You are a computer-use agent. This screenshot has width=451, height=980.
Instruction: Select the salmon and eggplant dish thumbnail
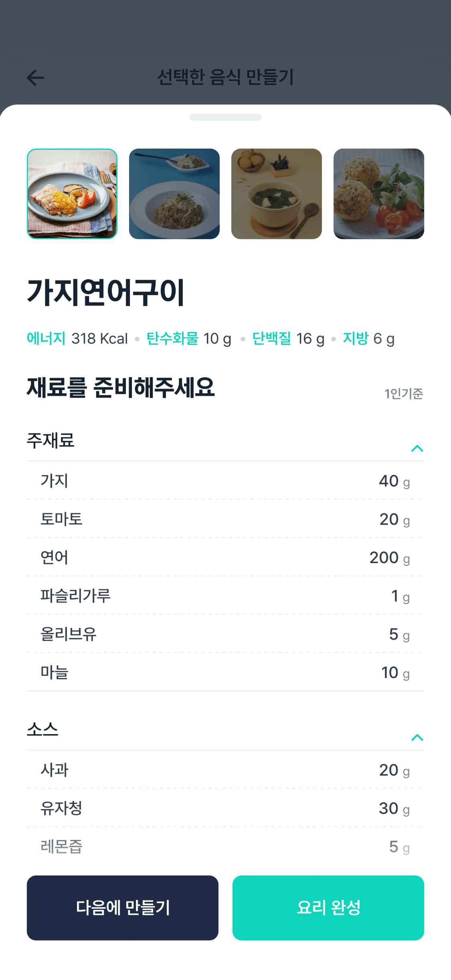coord(72,194)
